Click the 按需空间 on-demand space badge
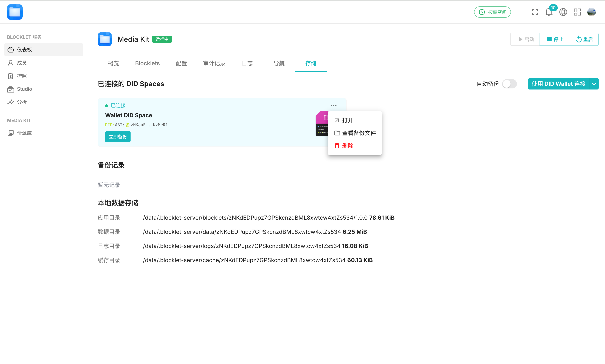 pyautogui.click(x=492, y=12)
